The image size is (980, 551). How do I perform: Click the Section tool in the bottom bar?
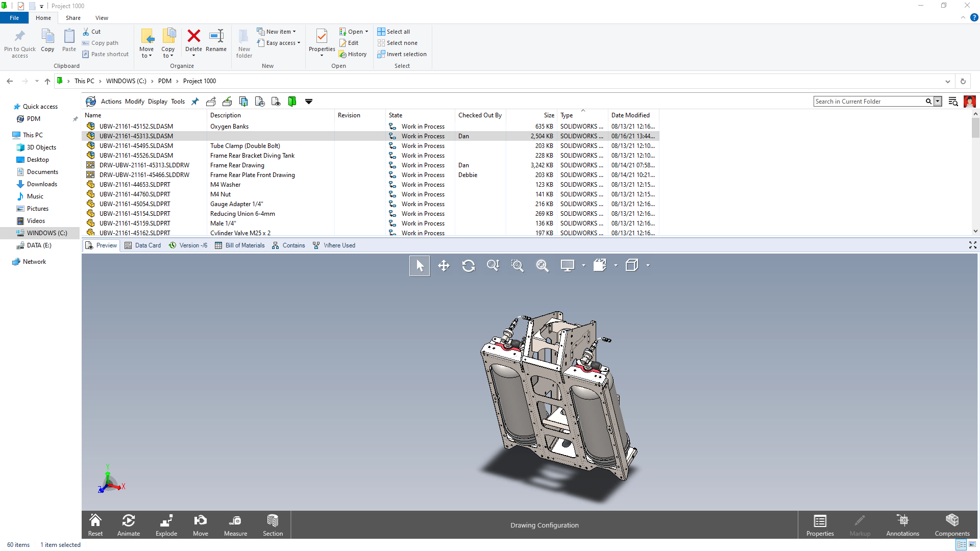273,525
